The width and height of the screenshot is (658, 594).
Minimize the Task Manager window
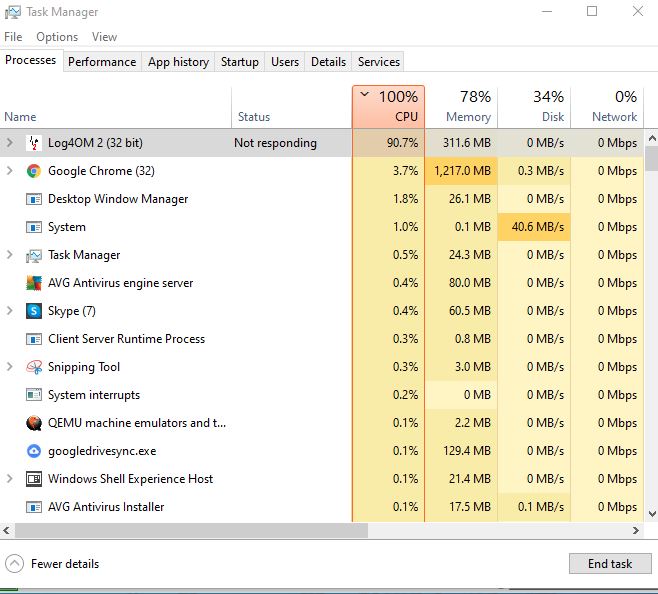point(547,12)
